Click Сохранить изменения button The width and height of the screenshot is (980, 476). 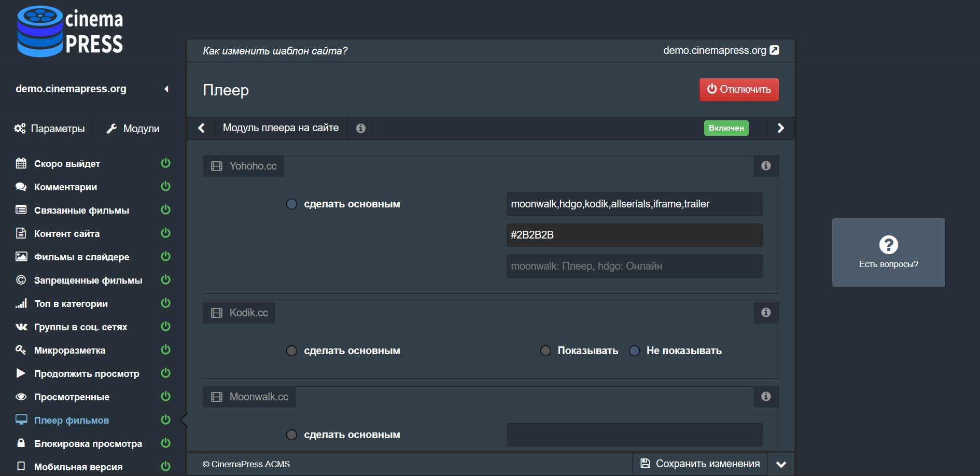tap(700, 464)
